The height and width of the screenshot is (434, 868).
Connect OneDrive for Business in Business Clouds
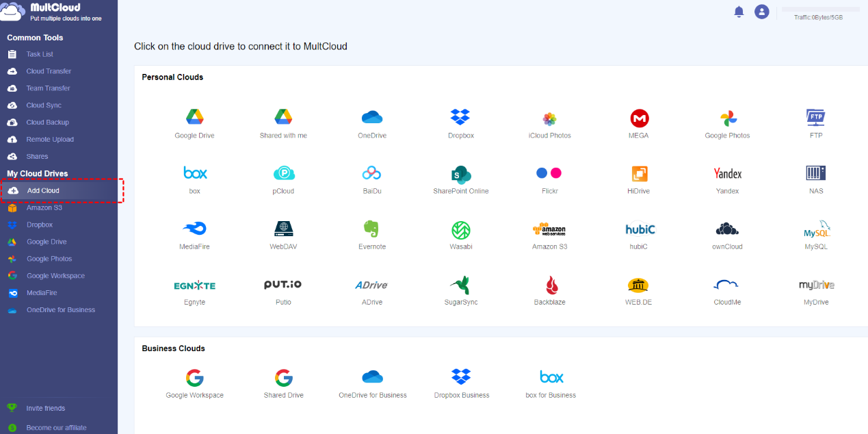[372, 384]
